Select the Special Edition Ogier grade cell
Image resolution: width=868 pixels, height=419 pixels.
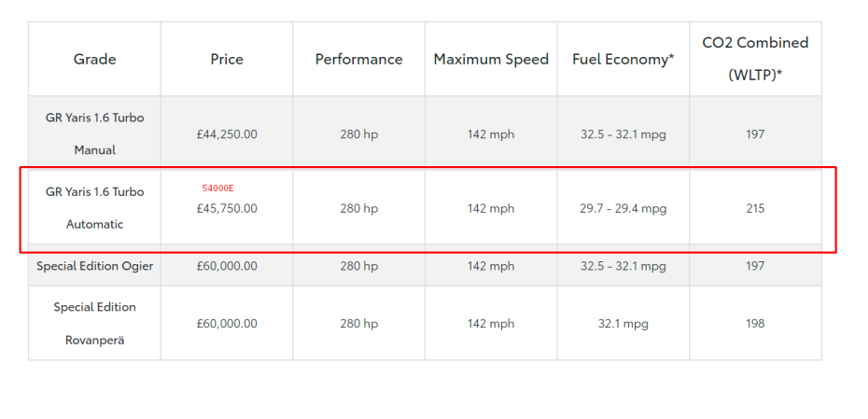[94, 266]
